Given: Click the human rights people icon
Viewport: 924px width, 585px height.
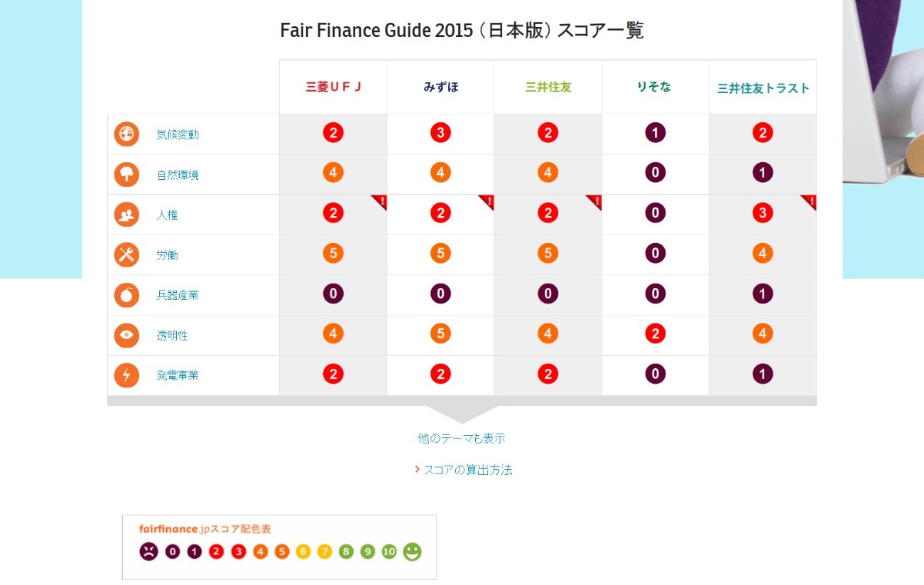Looking at the screenshot, I should coord(126,215).
